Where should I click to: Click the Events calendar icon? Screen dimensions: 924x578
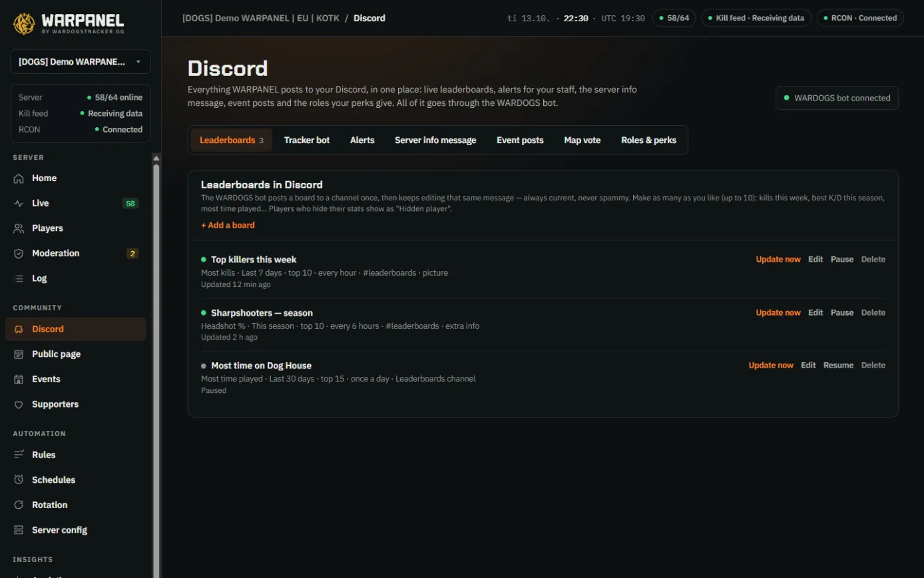click(x=19, y=379)
